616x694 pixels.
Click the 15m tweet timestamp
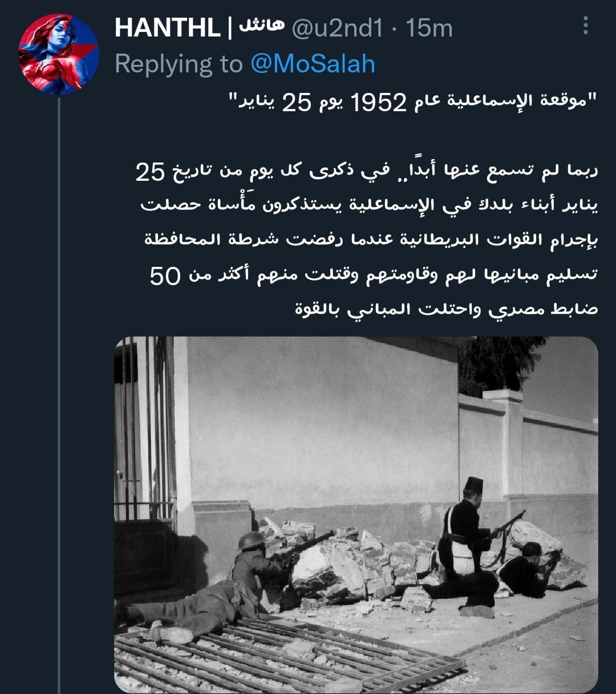[x=429, y=28]
